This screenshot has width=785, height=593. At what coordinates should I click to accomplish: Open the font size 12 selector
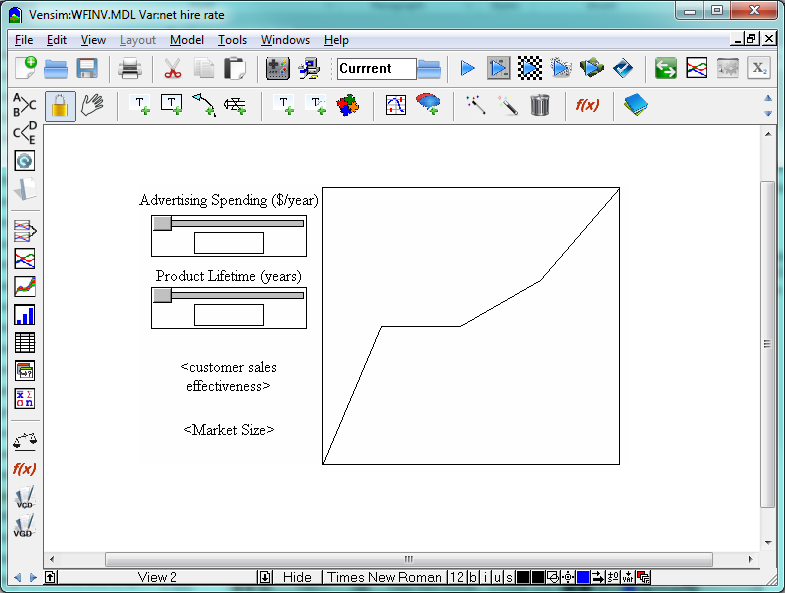coord(456,577)
